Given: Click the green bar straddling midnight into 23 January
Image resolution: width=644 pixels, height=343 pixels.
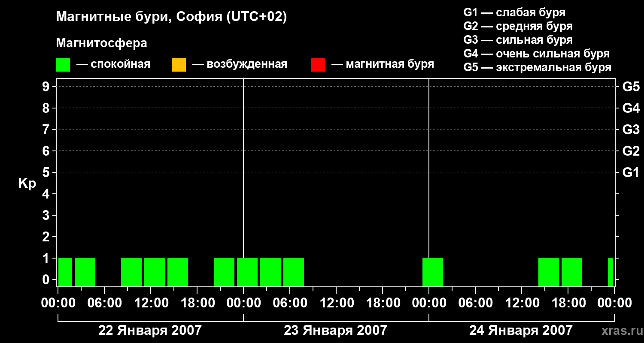Looking at the screenshot, I should (x=247, y=272).
